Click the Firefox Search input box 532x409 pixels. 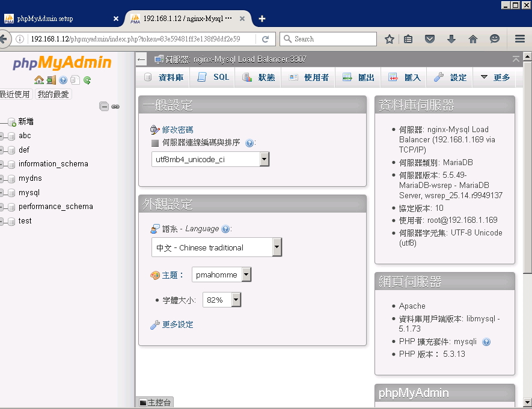tap(328, 39)
